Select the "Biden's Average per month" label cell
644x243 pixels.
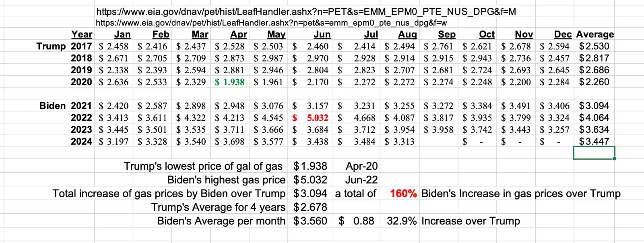click(221, 221)
